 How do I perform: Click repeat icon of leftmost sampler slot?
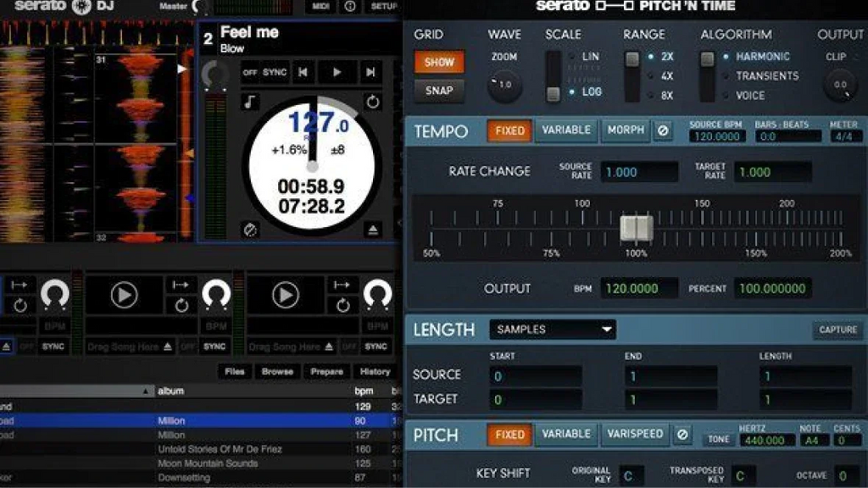pos(20,305)
